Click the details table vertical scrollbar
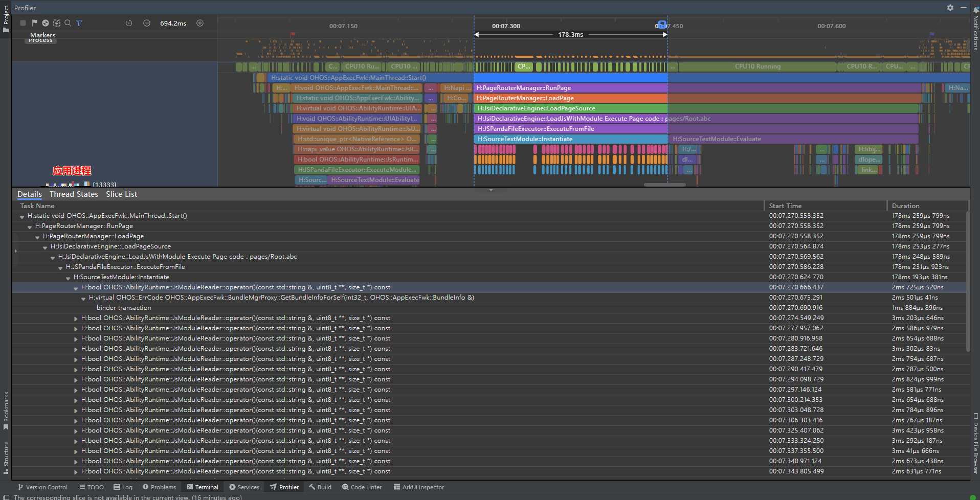This screenshot has height=500, width=980. [968, 281]
